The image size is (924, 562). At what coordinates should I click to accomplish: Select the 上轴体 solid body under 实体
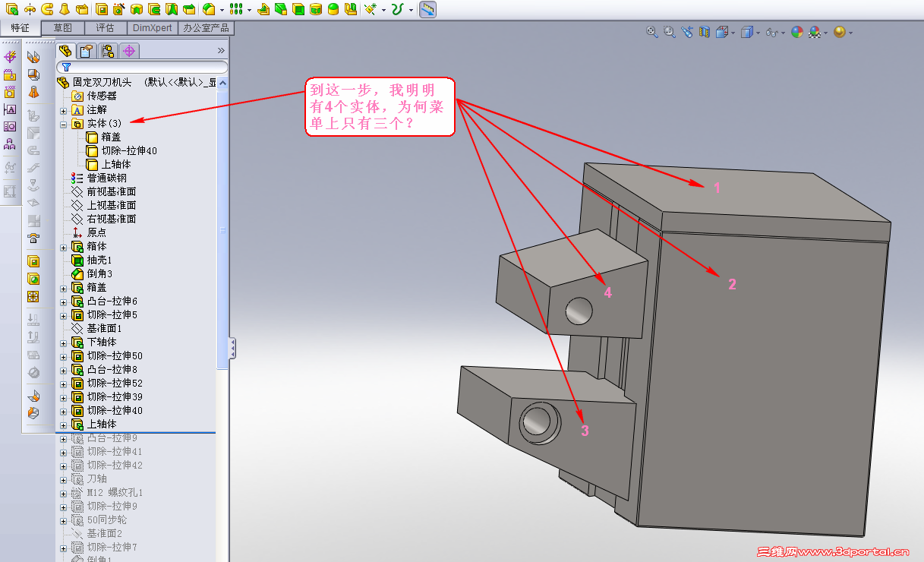click(108, 164)
